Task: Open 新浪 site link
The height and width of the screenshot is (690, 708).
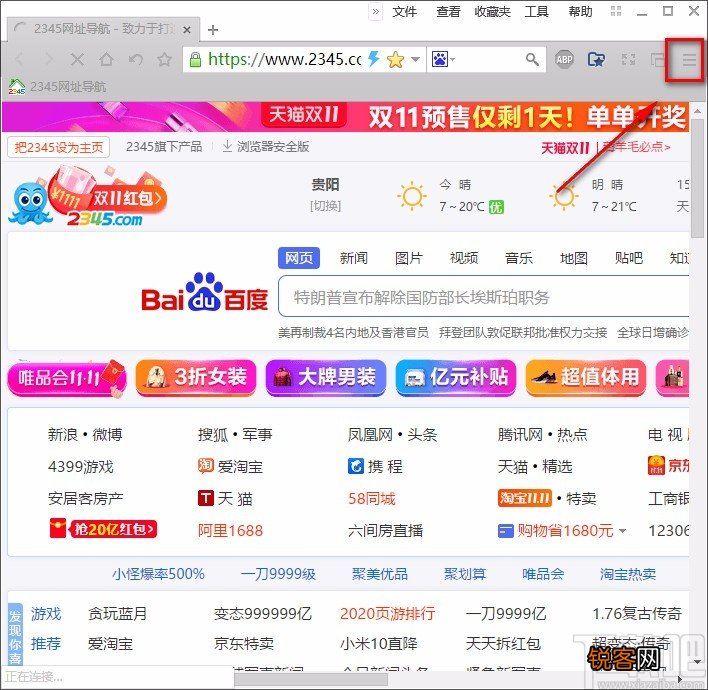Action: (x=63, y=434)
